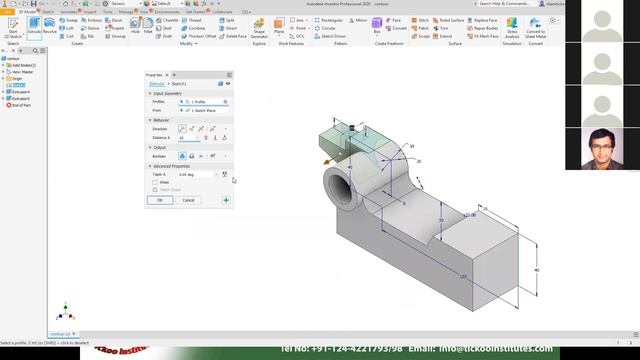Select the Patch surface tool
Screen dimensions: 640x360
(420, 28)
